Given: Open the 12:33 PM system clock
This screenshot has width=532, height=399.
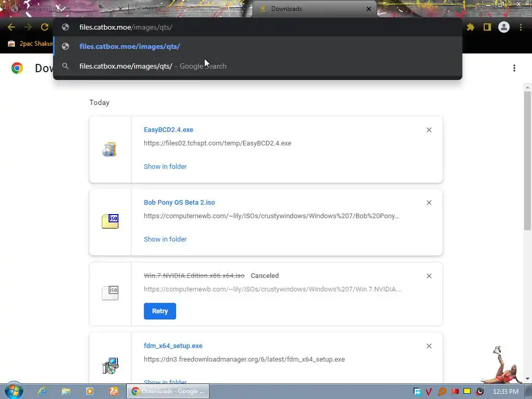Looking at the screenshot, I should coord(506,392).
